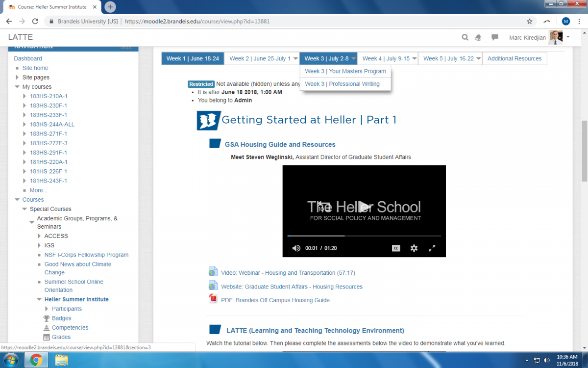Viewport: 588px width, 368px height.
Task: Open LATTE (Learning and Teaching Technology Environment) heading
Action: pos(315,331)
